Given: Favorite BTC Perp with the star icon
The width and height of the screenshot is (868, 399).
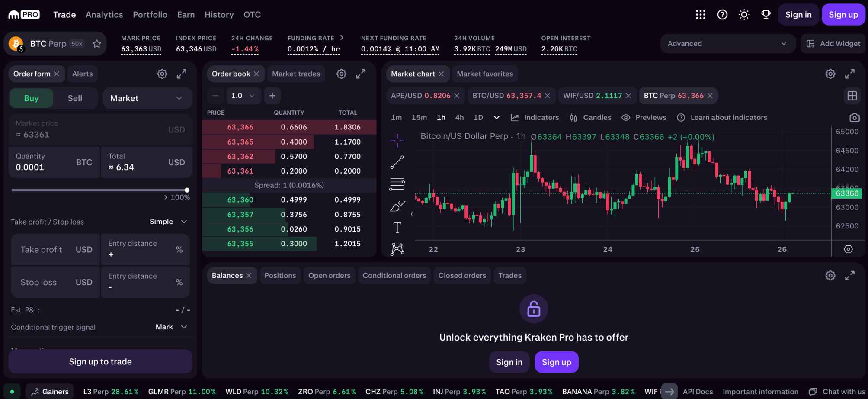Looking at the screenshot, I should tap(97, 44).
